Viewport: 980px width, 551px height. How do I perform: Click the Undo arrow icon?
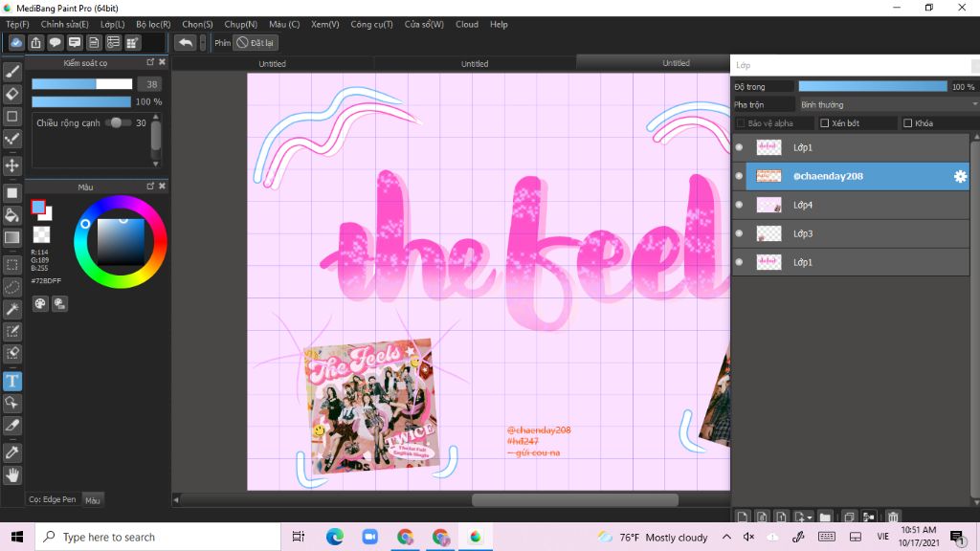point(186,42)
